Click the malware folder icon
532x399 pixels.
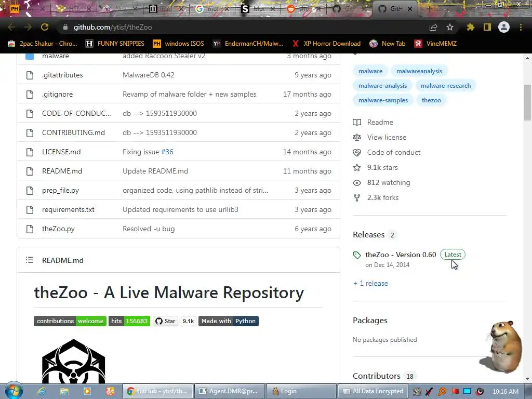point(30,56)
